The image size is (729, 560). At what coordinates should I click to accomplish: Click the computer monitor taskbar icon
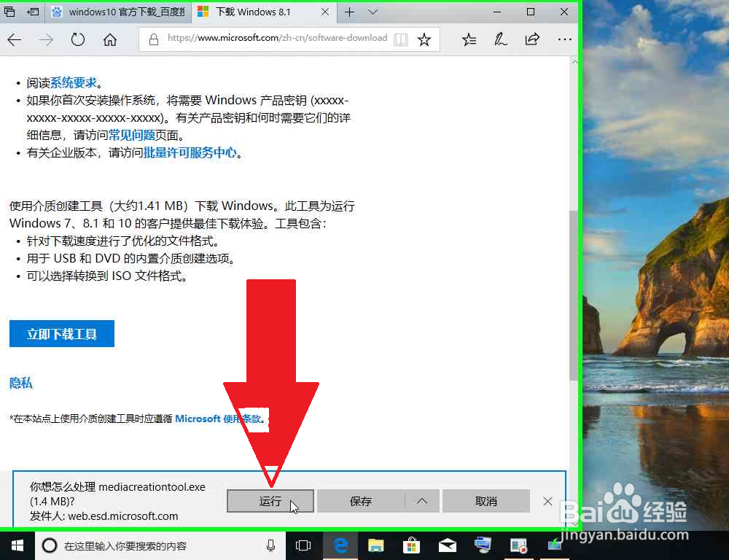click(483, 545)
